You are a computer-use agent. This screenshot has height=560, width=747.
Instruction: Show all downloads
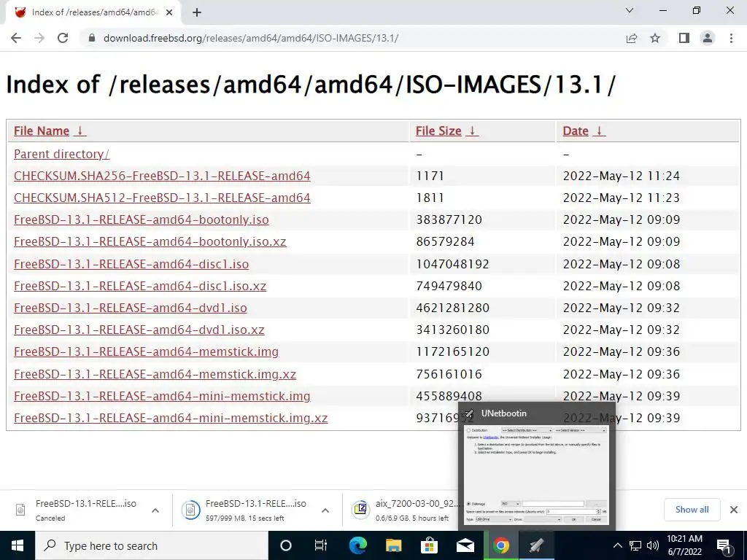[x=692, y=510]
